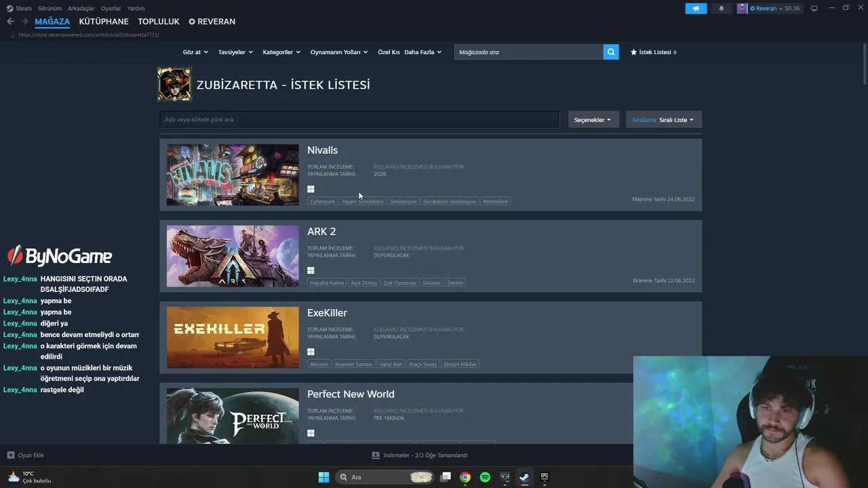
Task: Click the wallet balance $0.36
Action: pos(792,9)
